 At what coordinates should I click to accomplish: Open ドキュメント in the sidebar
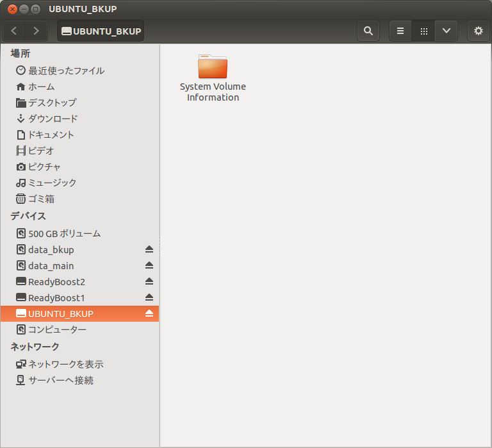pyautogui.click(x=79, y=135)
